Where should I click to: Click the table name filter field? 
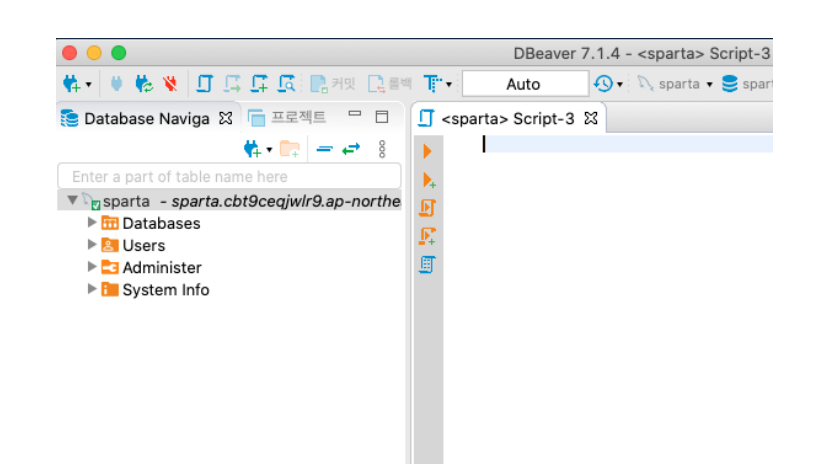coord(230,176)
